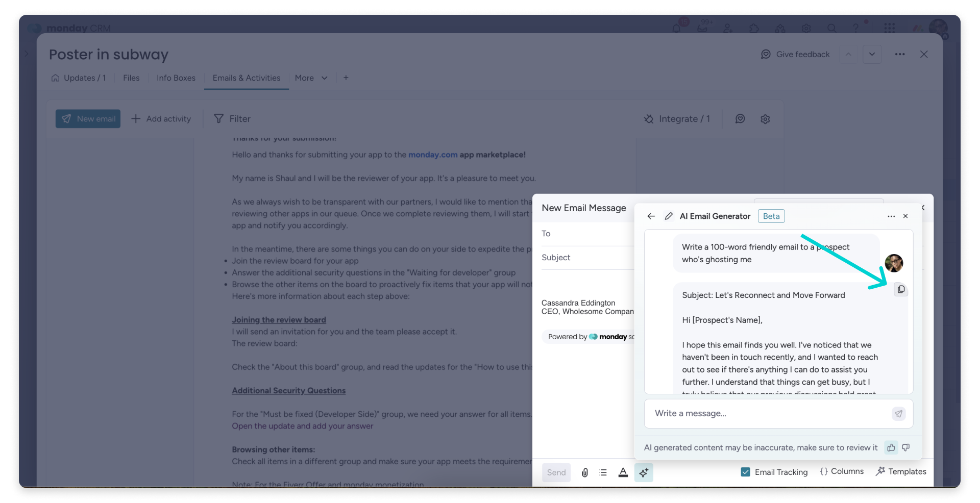Attach a file with the paperclip icon
This screenshot has height=503, width=980.
pyautogui.click(x=585, y=472)
